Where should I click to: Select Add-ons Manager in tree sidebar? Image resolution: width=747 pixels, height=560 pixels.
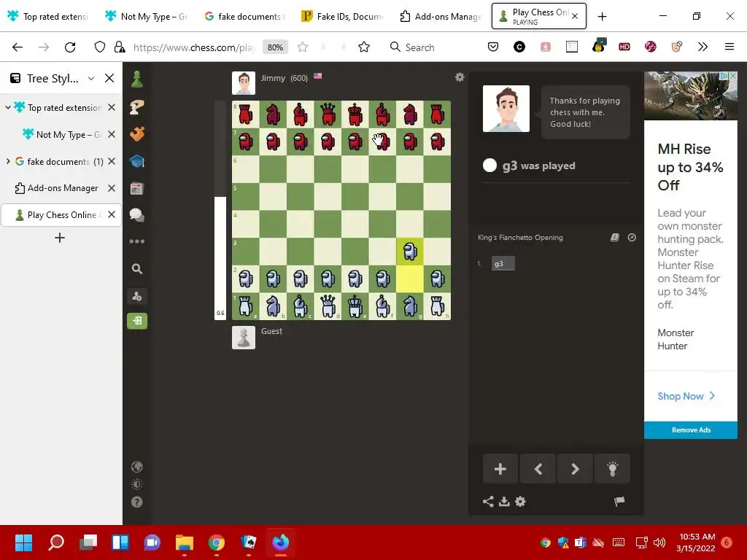coord(62,188)
